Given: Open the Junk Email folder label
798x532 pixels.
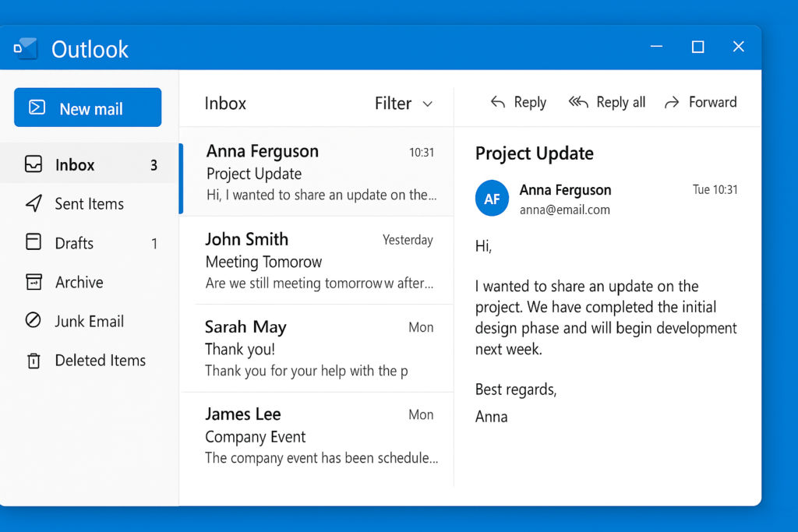Looking at the screenshot, I should pos(89,321).
